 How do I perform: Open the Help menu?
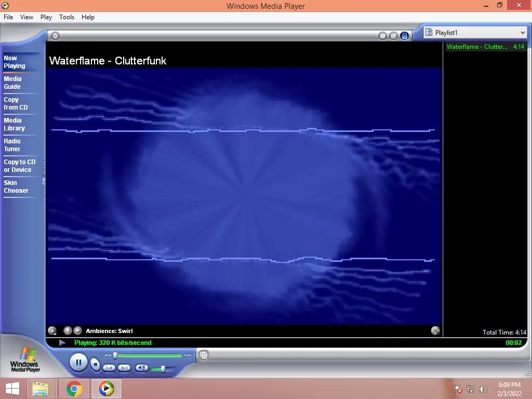point(88,17)
